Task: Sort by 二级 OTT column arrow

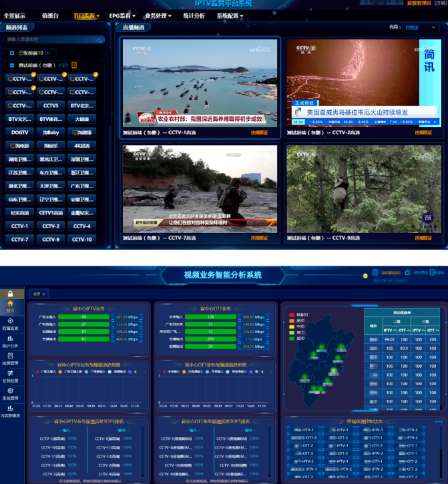Action: tap(408, 330)
